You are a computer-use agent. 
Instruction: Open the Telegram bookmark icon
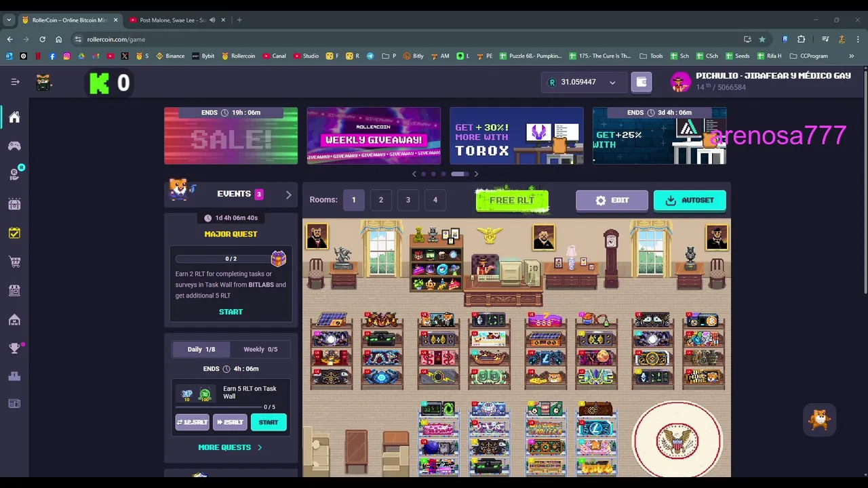tap(370, 56)
